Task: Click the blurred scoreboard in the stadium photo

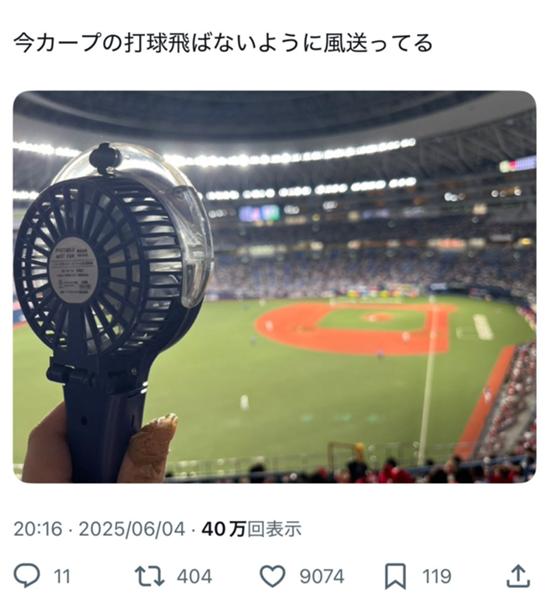Action: pos(259,213)
